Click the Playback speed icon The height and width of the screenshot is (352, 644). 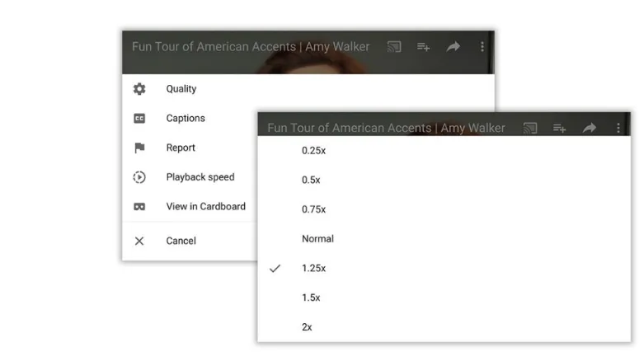[139, 177]
